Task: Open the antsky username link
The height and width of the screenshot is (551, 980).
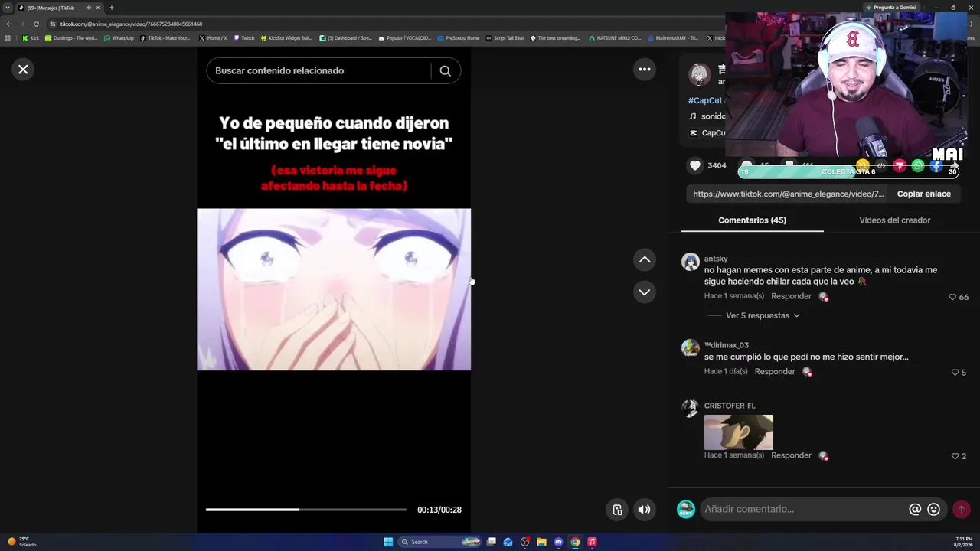Action: pos(716,259)
